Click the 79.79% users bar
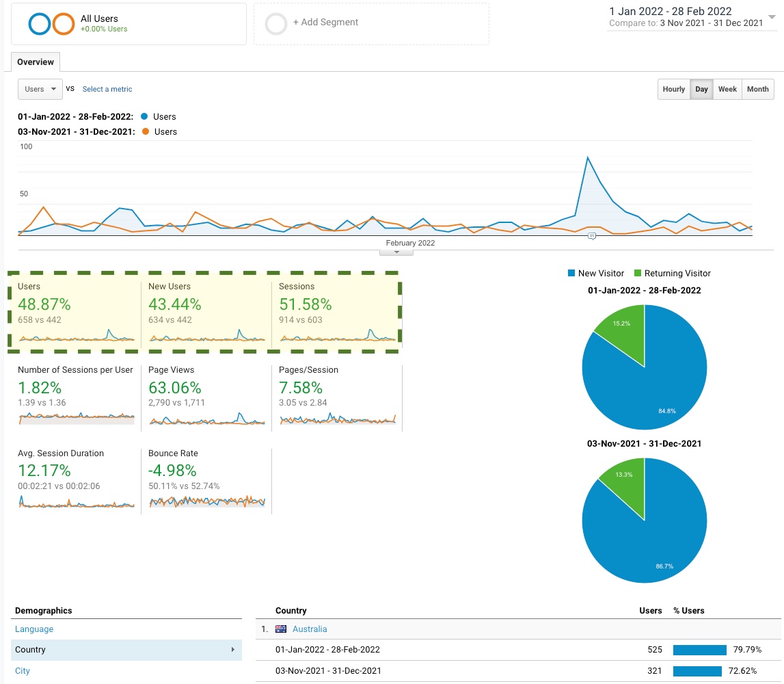784x684 pixels. click(x=699, y=650)
